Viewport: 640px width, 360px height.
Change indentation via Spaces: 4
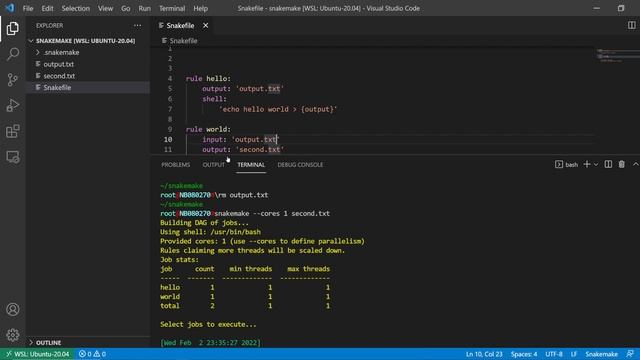(524, 354)
